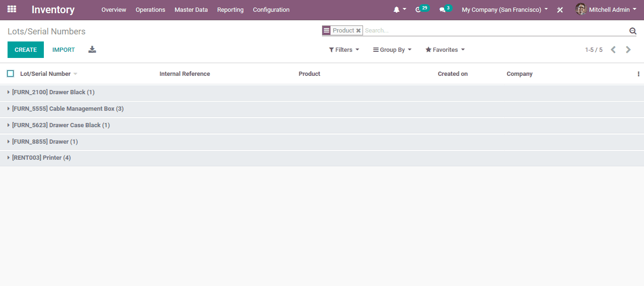Go to next page arrow
644x286 pixels.
[x=628, y=49]
